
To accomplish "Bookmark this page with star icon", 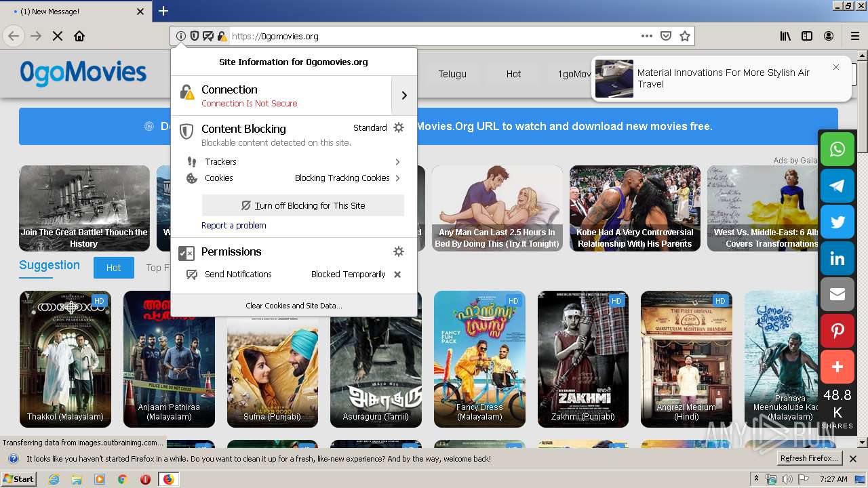I will click(685, 36).
